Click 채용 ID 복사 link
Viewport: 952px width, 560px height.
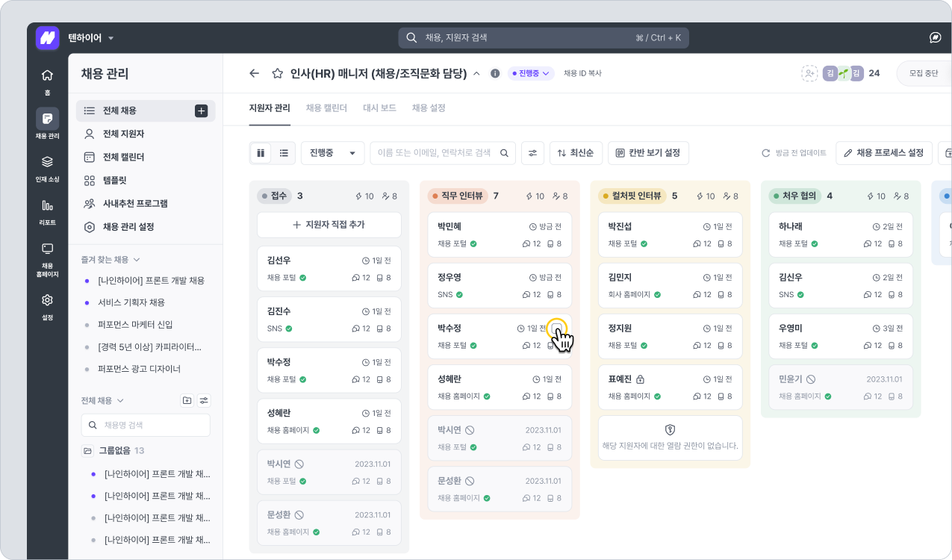click(582, 73)
